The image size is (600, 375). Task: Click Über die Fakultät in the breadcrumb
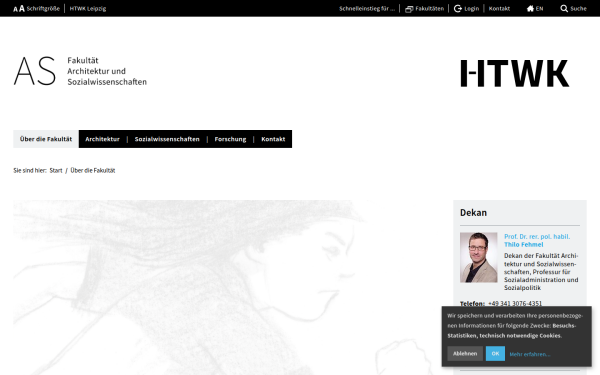pos(93,170)
